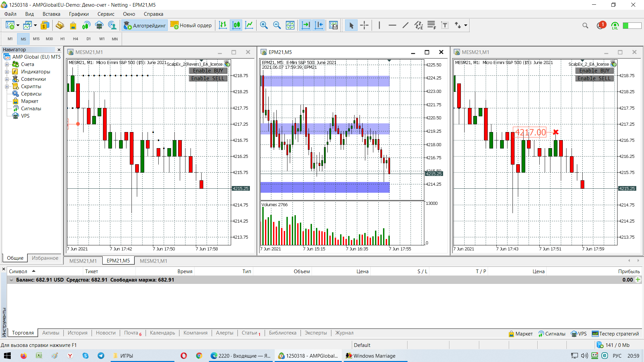This screenshot has width=644, height=362.
Task: Open the search magnifier in toolbar
Action: (585, 25)
